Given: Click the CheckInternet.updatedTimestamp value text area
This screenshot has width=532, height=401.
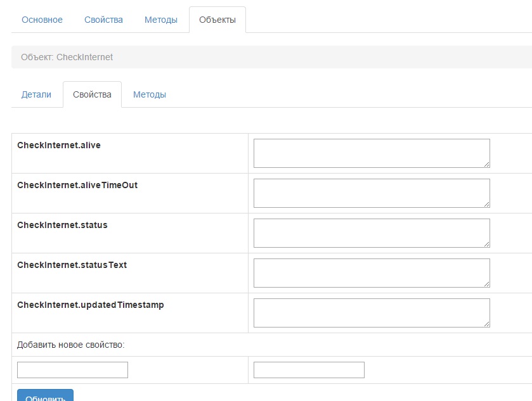Looking at the screenshot, I should pyautogui.click(x=371, y=313).
